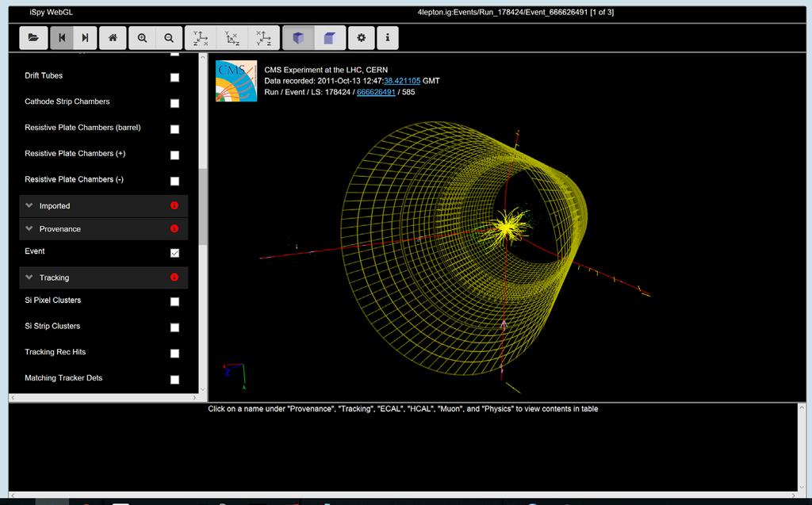The width and height of the screenshot is (812, 505).
Task: Select the Si Strip Clusters label
Action: pos(52,326)
